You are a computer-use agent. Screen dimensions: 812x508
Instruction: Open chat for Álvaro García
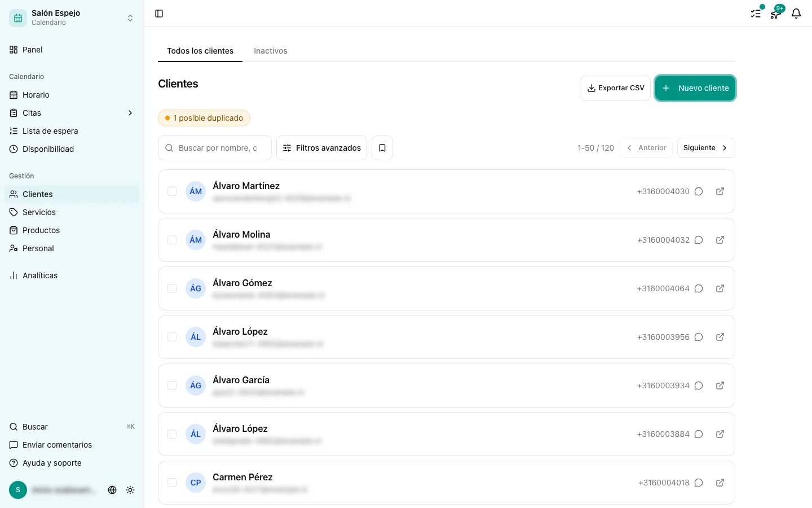click(x=699, y=386)
